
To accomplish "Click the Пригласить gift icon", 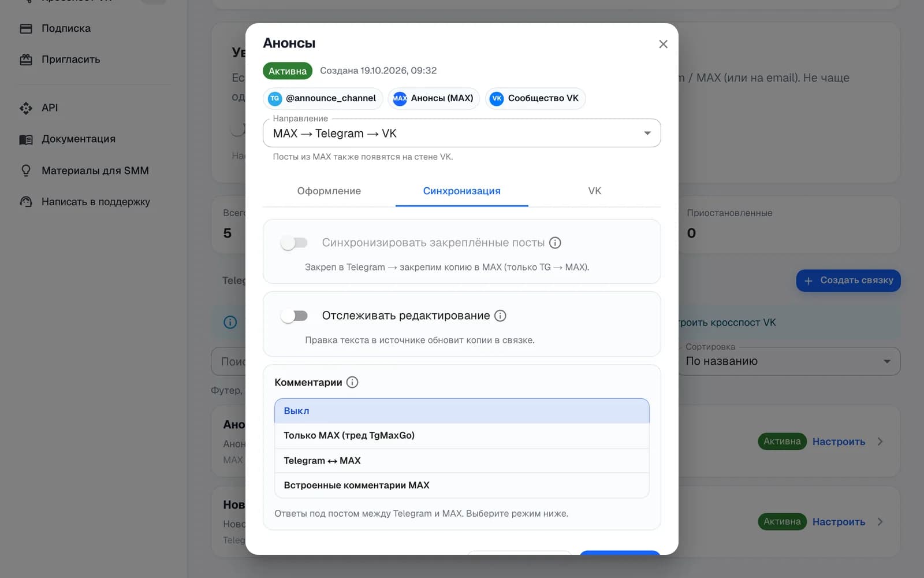I will click(26, 60).
